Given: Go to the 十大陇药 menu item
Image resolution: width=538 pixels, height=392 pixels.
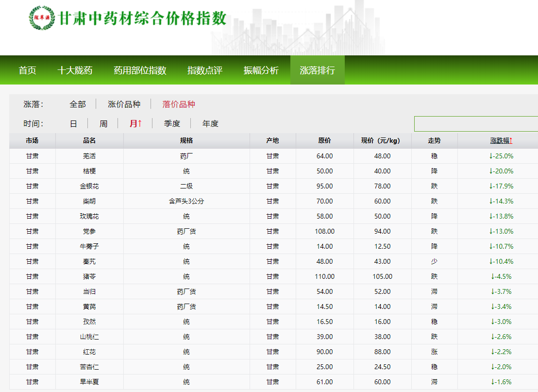Looking at the screenshot, I should (x=75, y=70).
